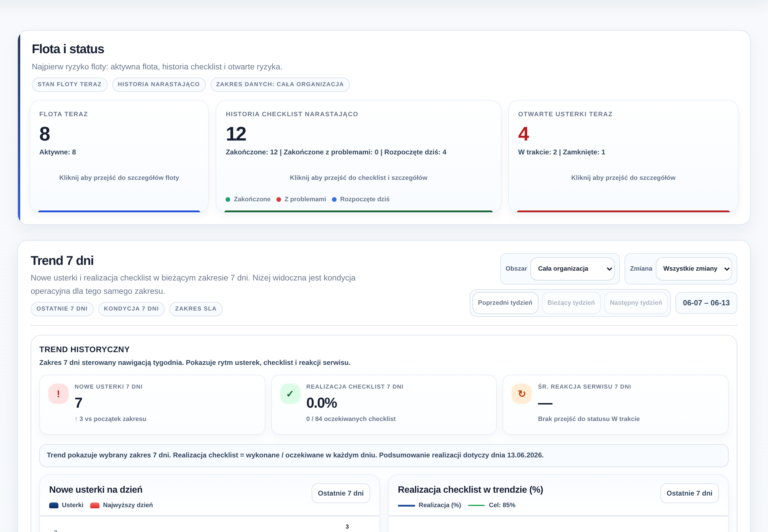The height and width of the screenshot is (532, 768).
Task: Click the Nowe usterki 7 dni card
Action: click(x=152, y=405)
